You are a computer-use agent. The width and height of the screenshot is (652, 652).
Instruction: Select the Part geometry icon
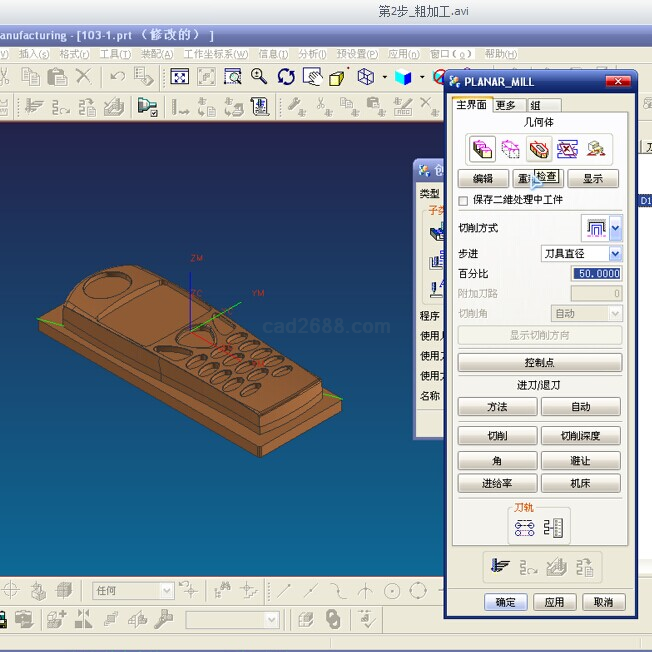coord(483,150)
